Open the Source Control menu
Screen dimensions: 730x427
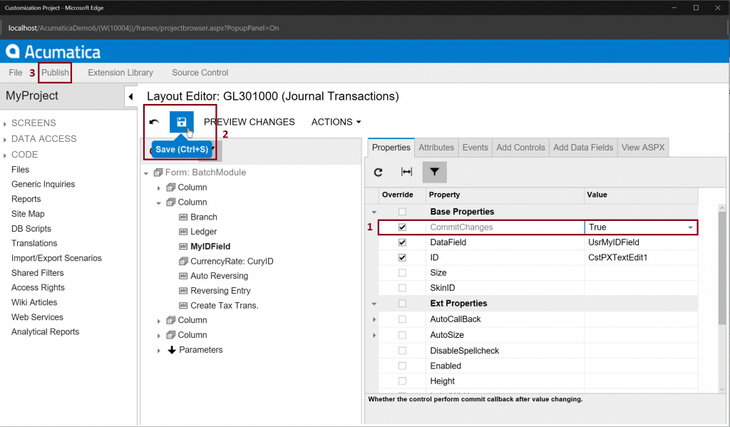tap(200, 73)
